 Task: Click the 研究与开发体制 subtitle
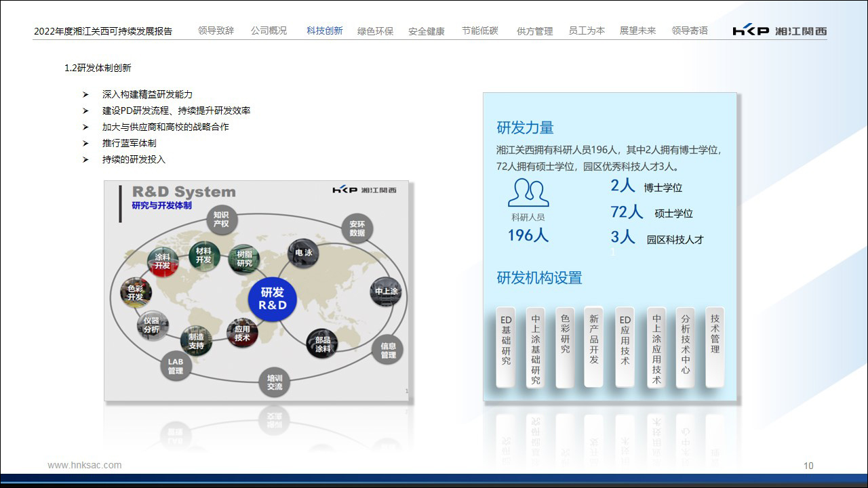[162, 205]
